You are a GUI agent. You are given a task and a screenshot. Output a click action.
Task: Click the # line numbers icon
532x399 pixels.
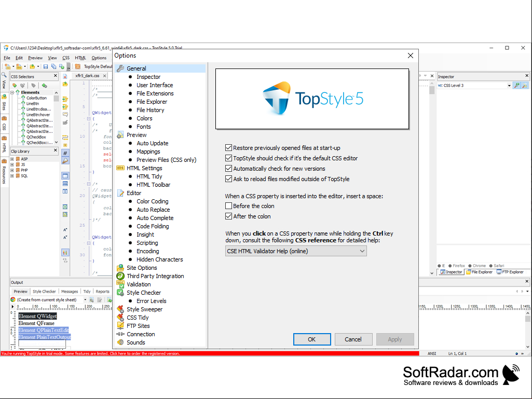[x=65, y=153]
